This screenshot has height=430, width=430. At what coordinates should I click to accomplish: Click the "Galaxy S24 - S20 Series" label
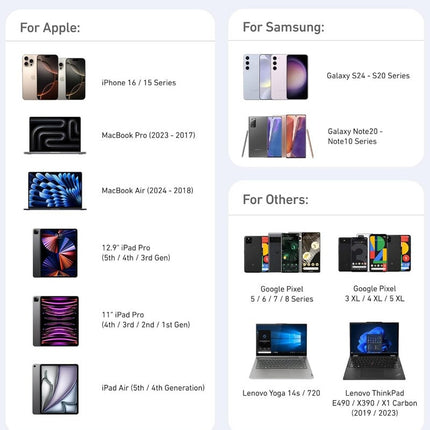pyautogui.click(x=368, y=76)
